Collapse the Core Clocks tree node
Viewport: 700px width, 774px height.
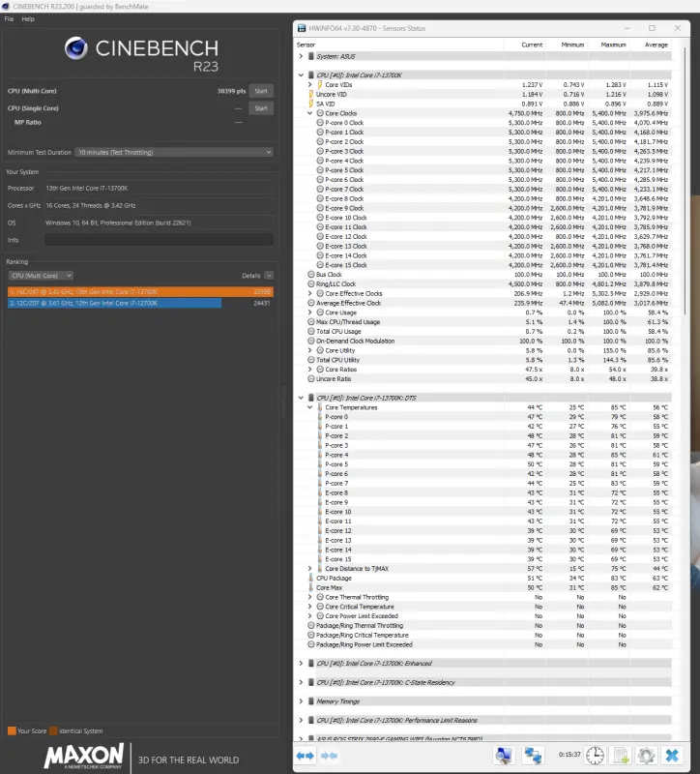[309, 113]
